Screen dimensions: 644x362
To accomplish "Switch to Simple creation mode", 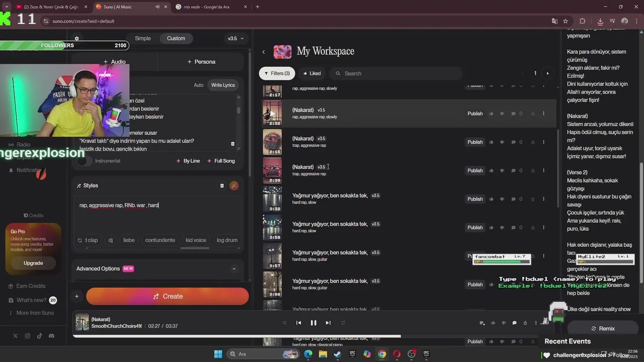I will click(143, 38).
